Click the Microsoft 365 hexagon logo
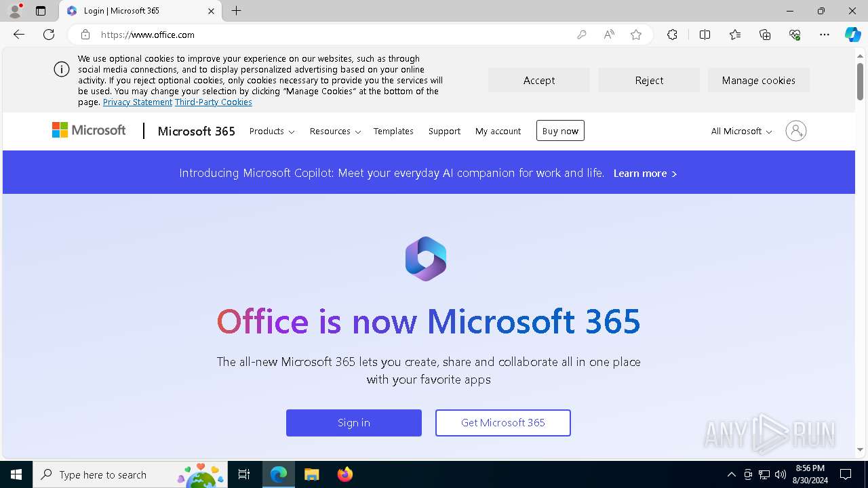The width and height of the screenshot is (868, 488). click(x=426, y=259)
